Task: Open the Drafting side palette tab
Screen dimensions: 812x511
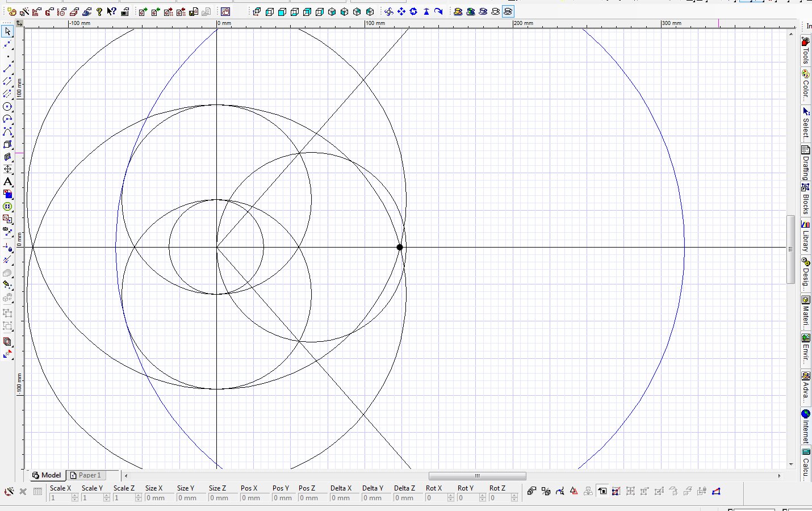Action: pos(806,163)
